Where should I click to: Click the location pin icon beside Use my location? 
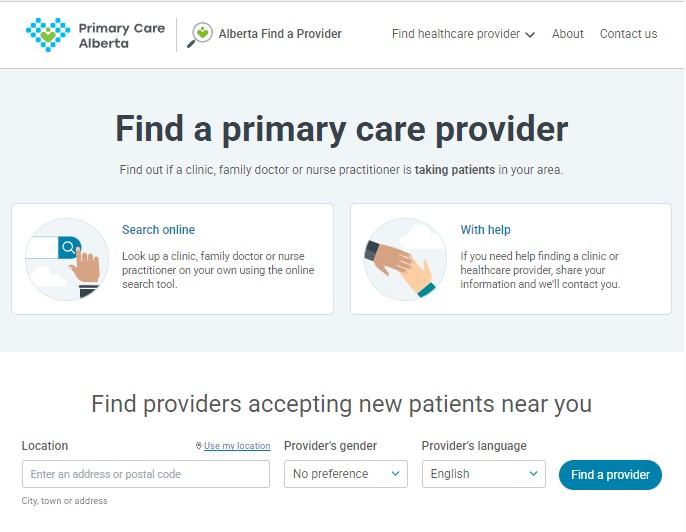click(x=199, y=446)
